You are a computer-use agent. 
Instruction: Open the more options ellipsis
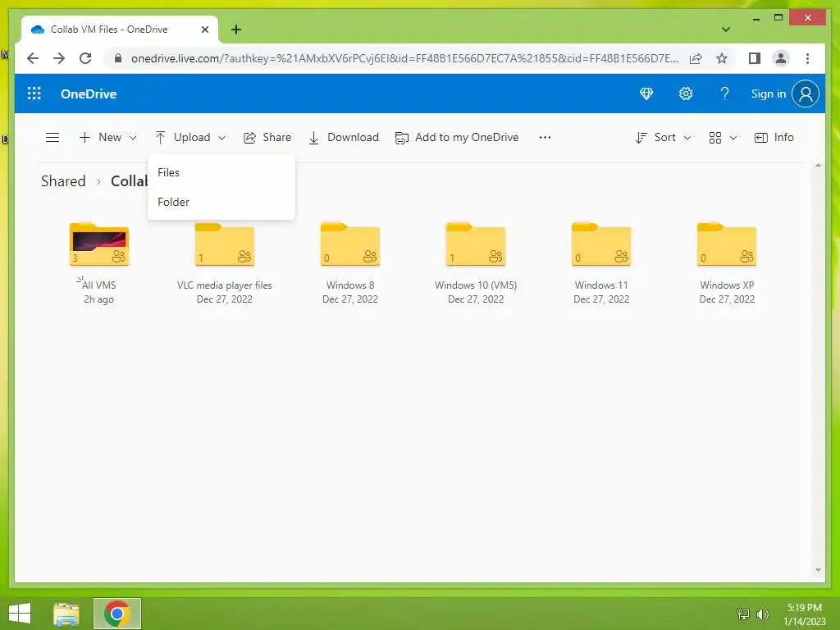tap(545, 138)
